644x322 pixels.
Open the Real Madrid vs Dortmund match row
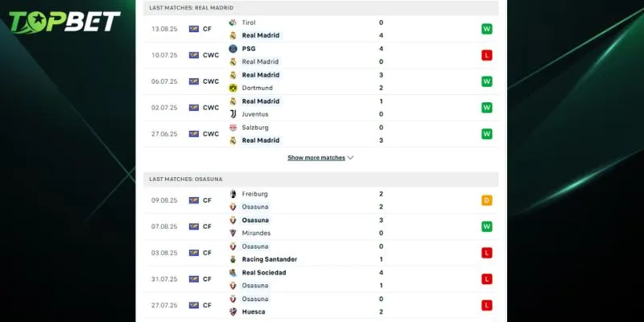[x=322, y=81]
